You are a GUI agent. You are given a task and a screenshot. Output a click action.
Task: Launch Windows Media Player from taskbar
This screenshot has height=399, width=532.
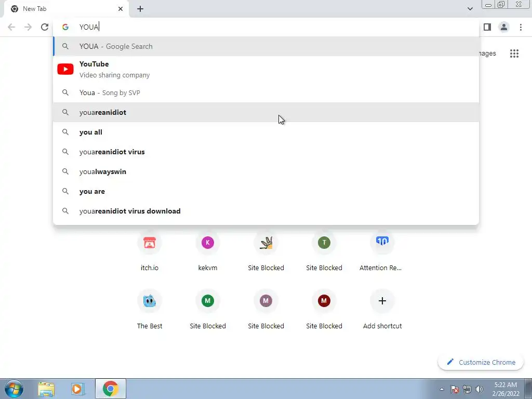78,389
